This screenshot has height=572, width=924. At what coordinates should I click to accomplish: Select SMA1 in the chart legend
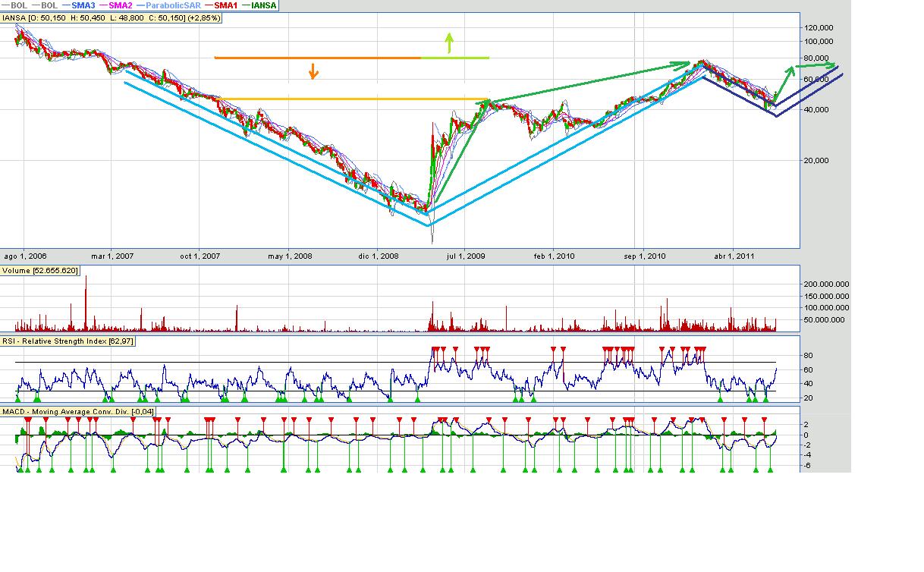(x=226, y=5)
